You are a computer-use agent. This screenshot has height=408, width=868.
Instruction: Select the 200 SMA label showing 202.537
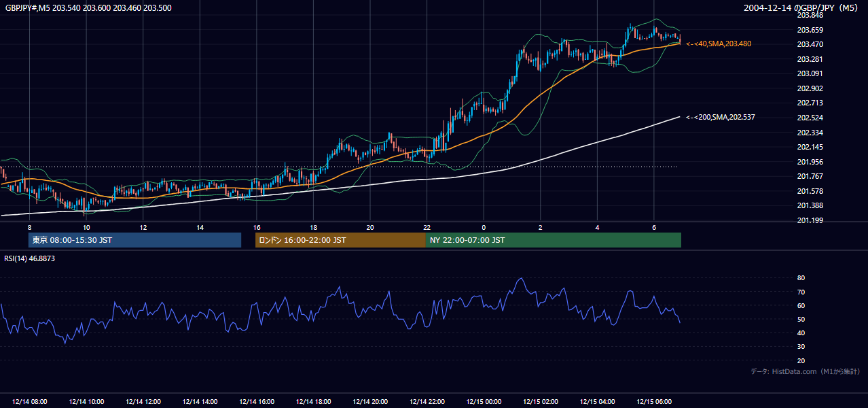(720, 117)
